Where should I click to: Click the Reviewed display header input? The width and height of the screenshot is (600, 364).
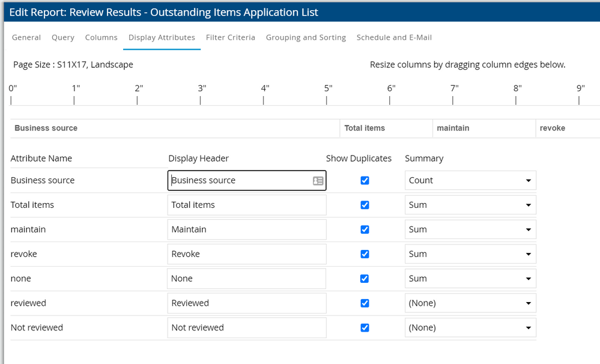click(x=246, y=303)
